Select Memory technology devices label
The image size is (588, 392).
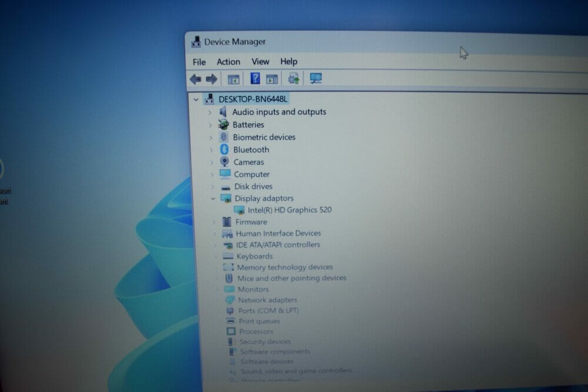285,267
